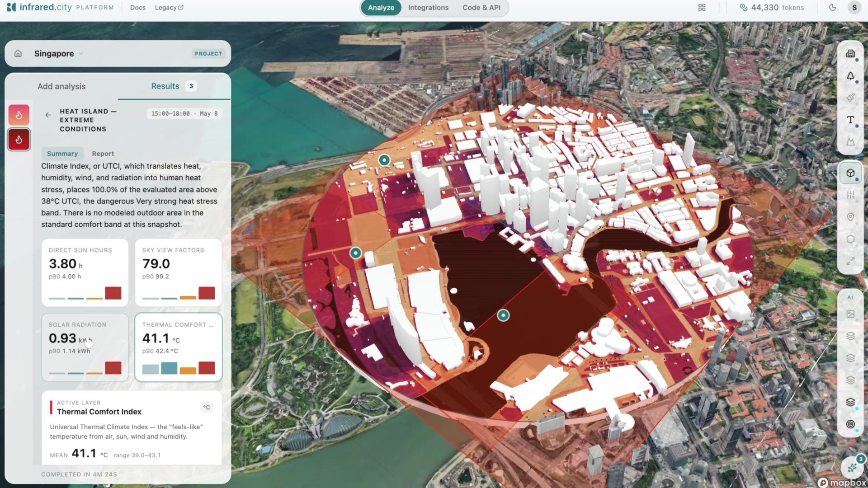The image size is (868, 488).
Task: Open the Analyze mode tab
Action: click(x=381, y=8)
